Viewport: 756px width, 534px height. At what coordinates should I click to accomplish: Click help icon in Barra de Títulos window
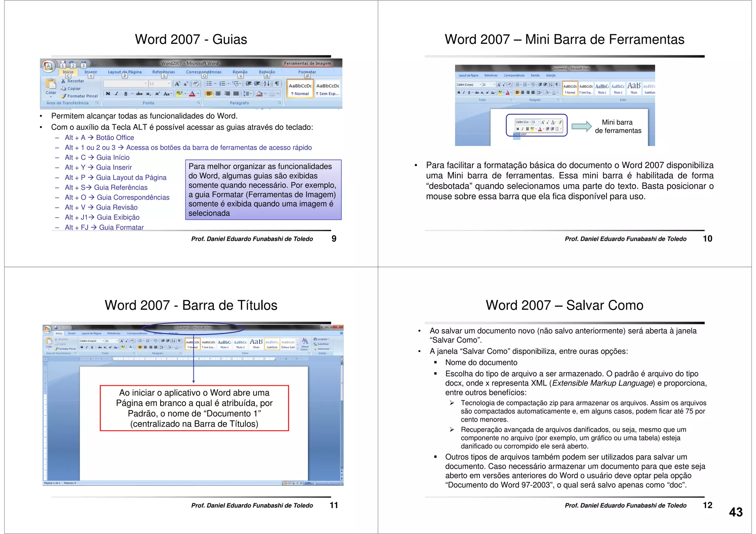341,333
